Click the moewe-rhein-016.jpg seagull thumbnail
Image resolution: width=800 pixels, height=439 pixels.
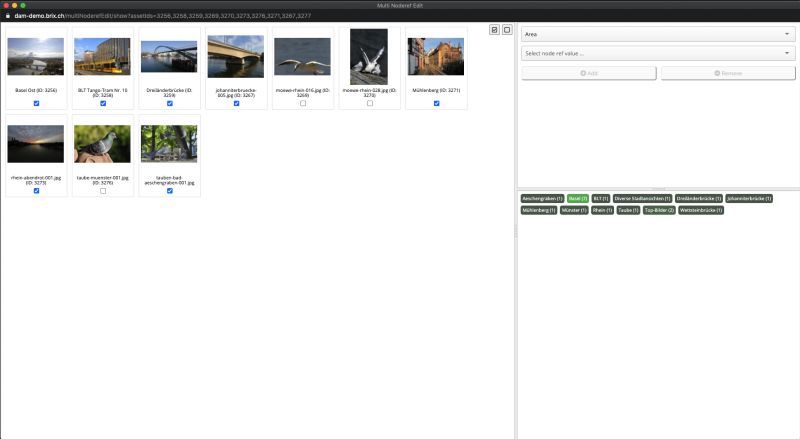pos(302,56)
